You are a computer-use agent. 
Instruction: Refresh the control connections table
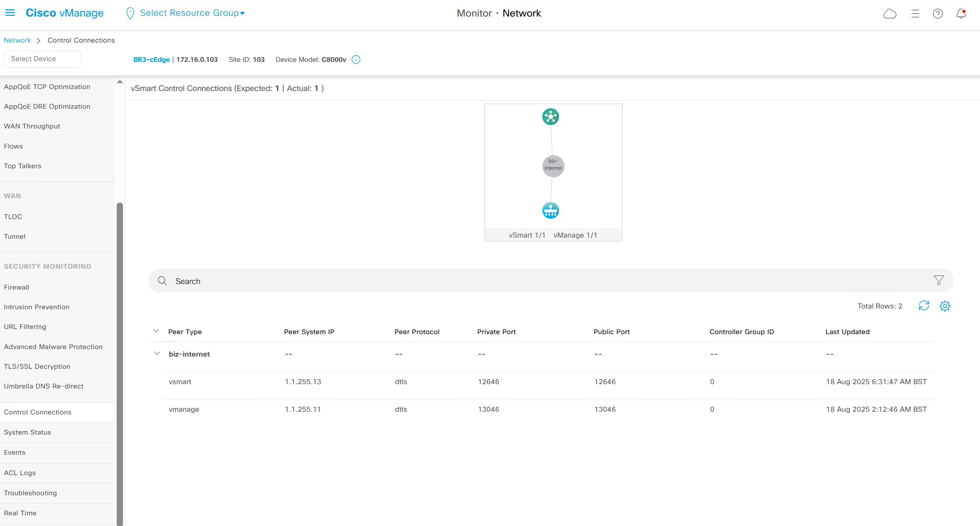(x=924, y=306)
